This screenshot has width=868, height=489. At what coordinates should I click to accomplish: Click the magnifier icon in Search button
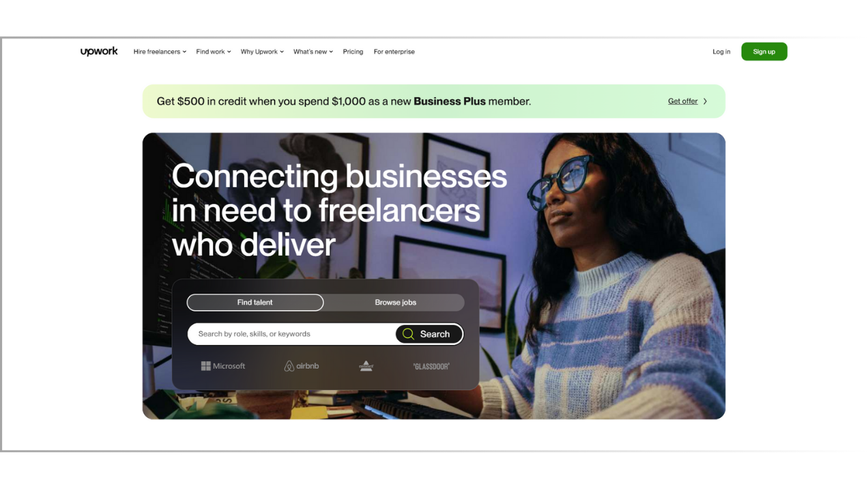pos(408,334)
